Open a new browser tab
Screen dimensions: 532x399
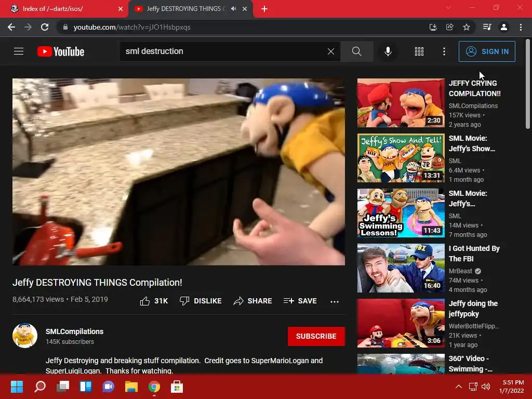pyautogui.click(x=264, y=9)
